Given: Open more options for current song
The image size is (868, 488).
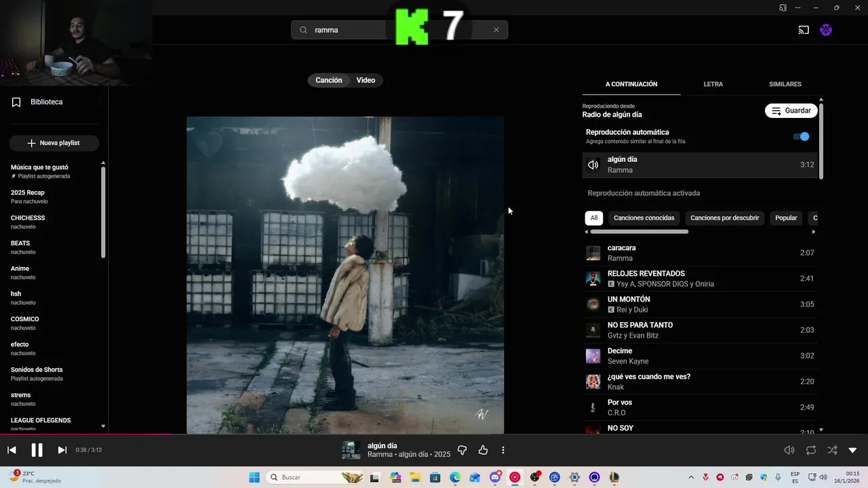Looking at the screenshot, I should pyautogui.click(x=502, y=450).
